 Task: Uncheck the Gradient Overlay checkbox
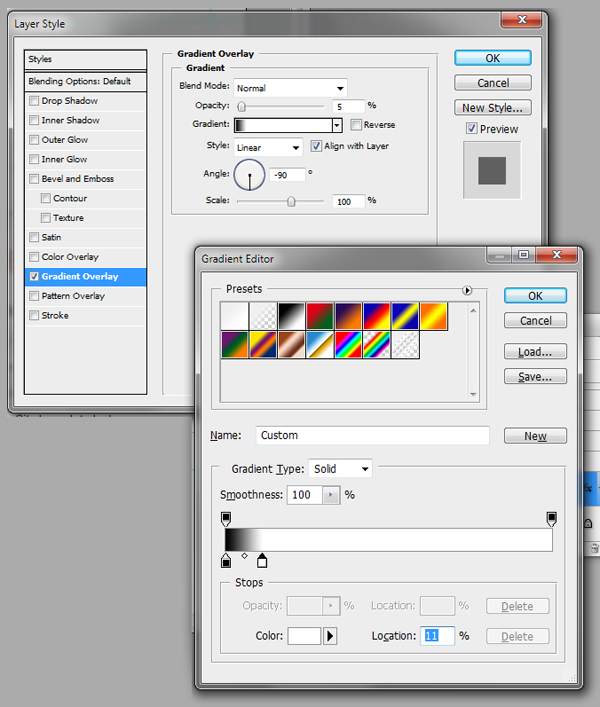34,276
